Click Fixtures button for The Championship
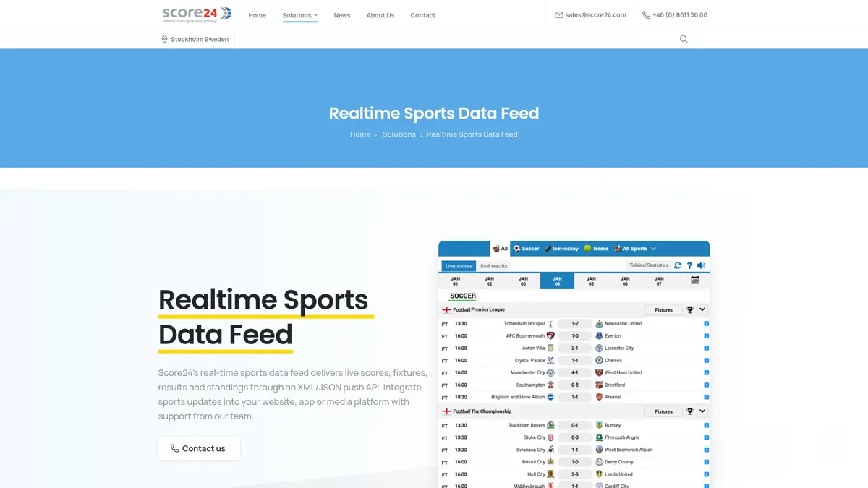 click(x=663, y=411)
